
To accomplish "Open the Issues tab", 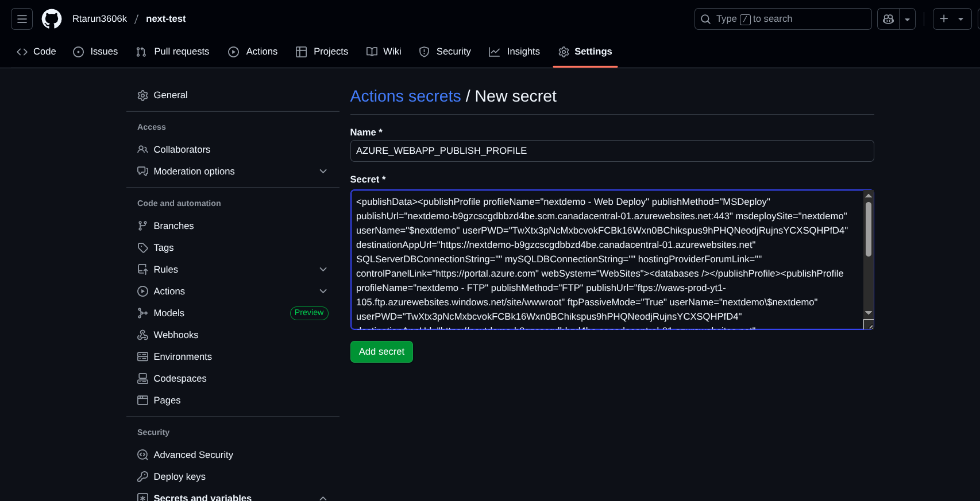I will click(95, 52).
